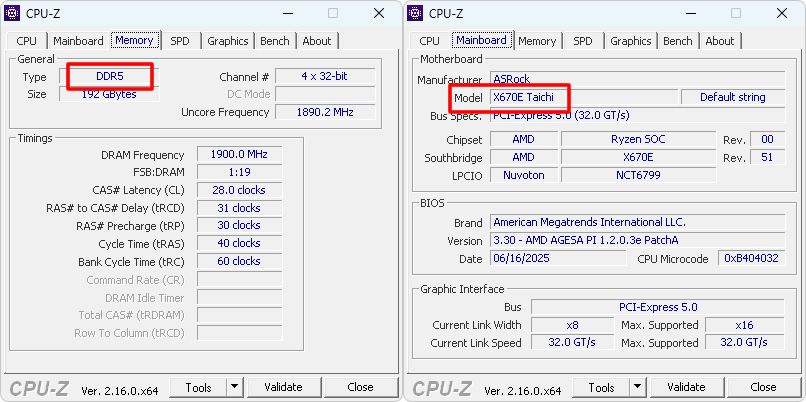Click Close button in right window

point(763,387)
